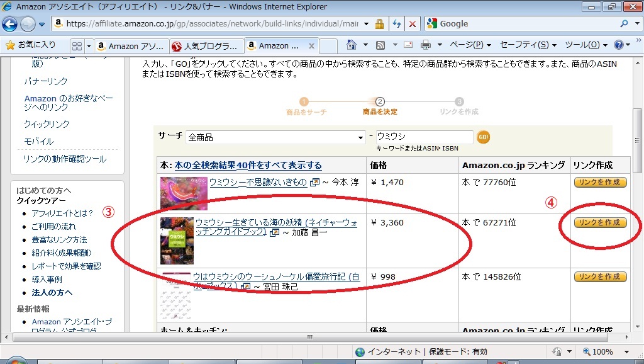The image size is (644, 364).
Task: Switch to the 人気ブログラ... tab
Action: point(206,46)
